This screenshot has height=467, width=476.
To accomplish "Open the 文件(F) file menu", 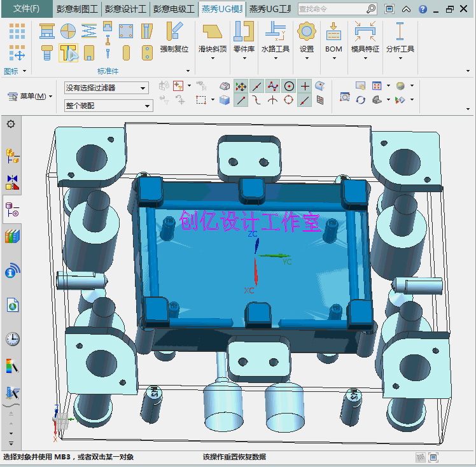I will [x=26, y=9].
